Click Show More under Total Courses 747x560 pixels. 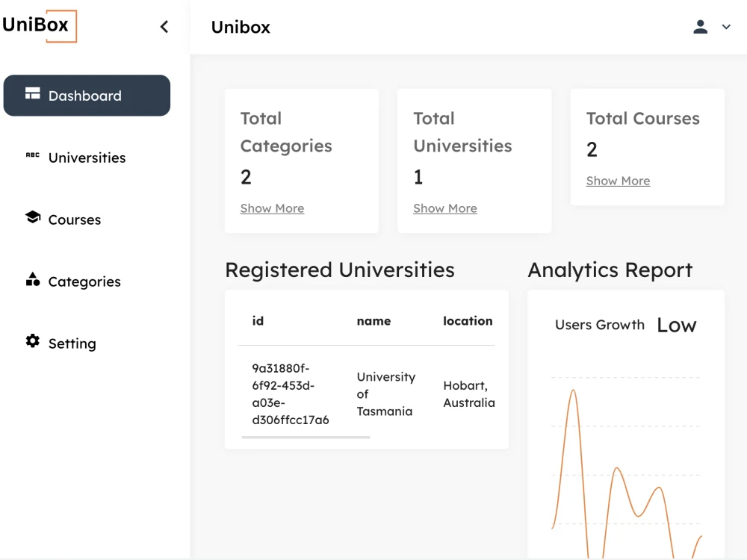pyautogui.click(x=618, y=180)
